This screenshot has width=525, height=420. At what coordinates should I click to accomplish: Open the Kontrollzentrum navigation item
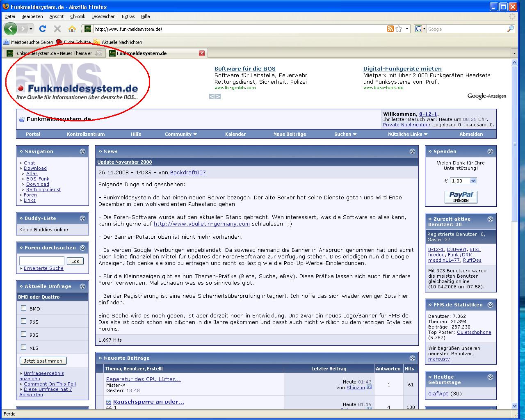coord(86,134)
